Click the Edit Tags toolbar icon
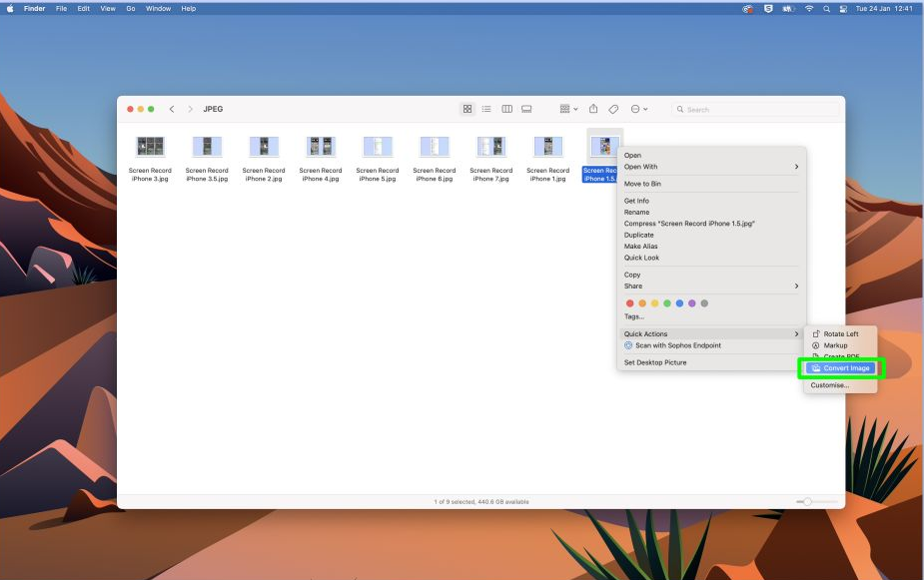 613,109
